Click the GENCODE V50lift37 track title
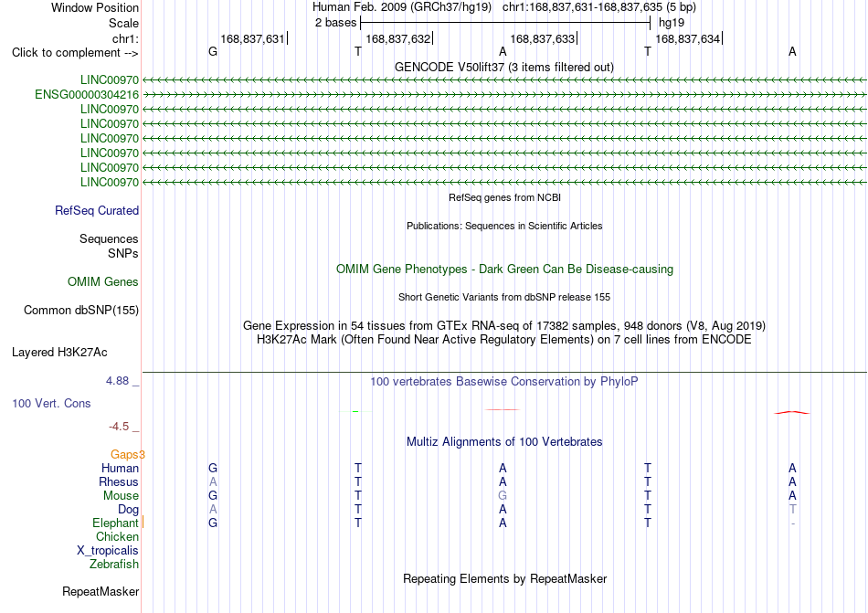This screenshot has width=868, height=613. (503, 68)
